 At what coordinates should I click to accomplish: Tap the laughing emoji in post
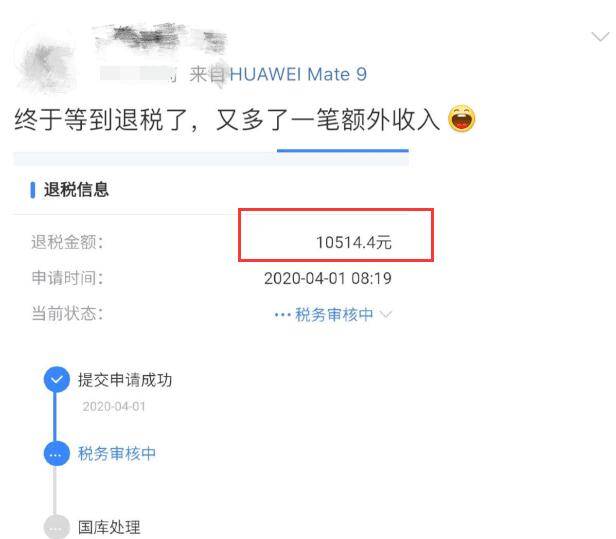(462, 118)
